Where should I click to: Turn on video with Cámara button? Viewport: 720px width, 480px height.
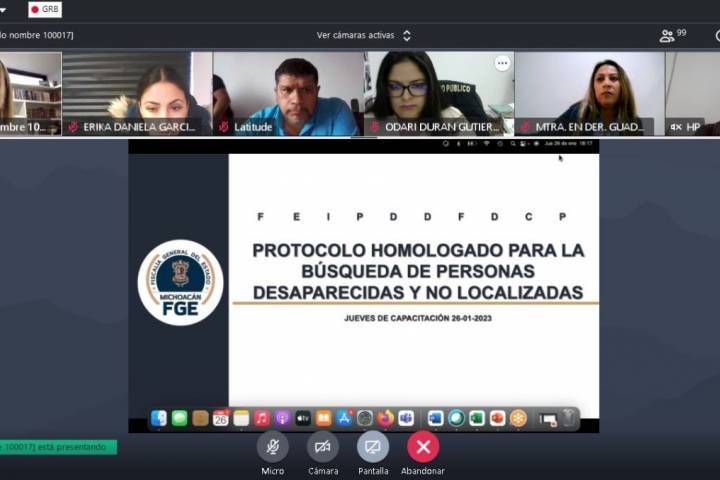pyautogui.click(x=322, y=446)
